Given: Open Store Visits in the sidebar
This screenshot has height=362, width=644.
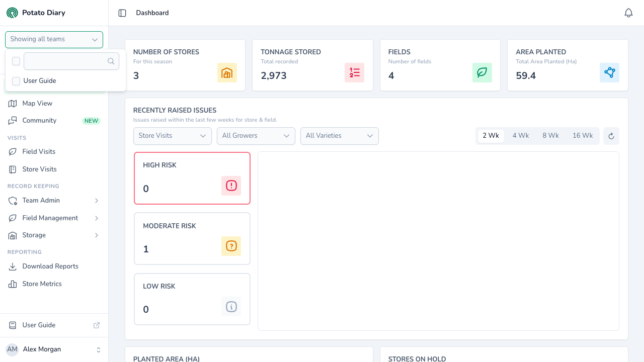Looking at the screenshot, I should click(x=54, y=169).
